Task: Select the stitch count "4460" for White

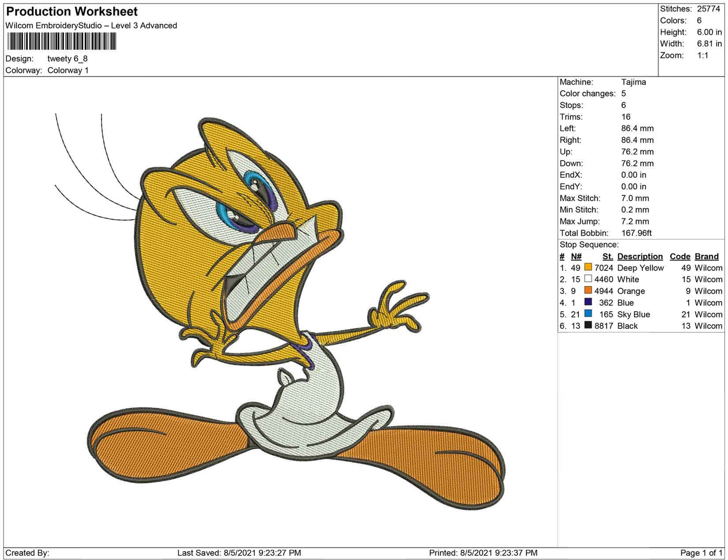Action: pos(604,279)
